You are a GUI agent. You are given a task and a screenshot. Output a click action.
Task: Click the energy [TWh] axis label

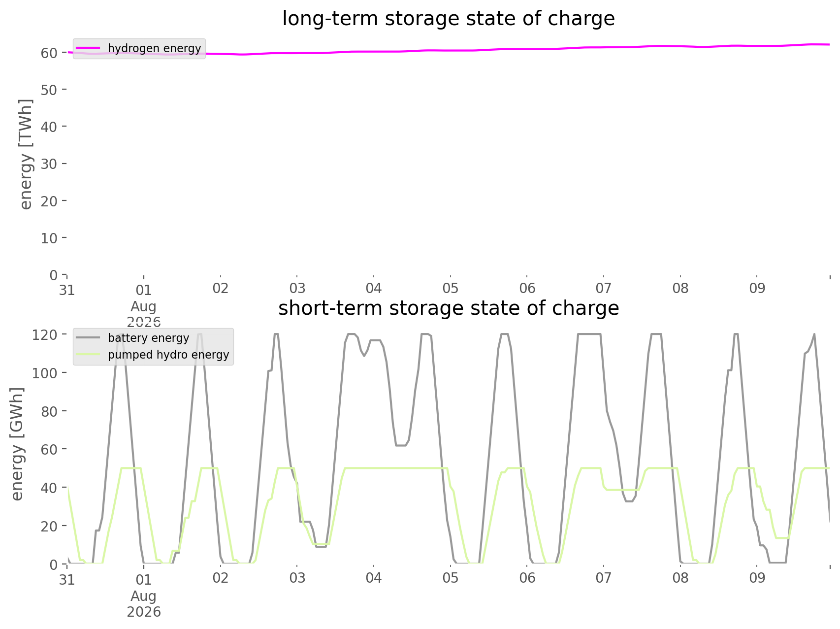(x=27, y=154)
